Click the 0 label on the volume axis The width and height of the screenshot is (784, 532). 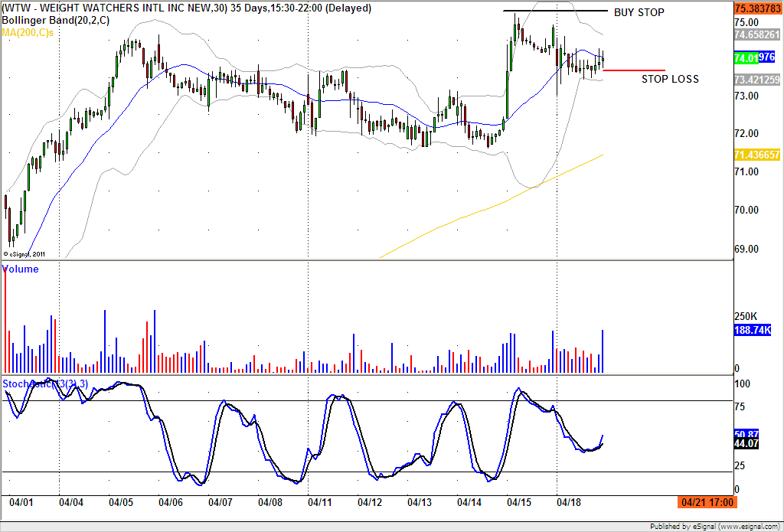click(737, 368)
